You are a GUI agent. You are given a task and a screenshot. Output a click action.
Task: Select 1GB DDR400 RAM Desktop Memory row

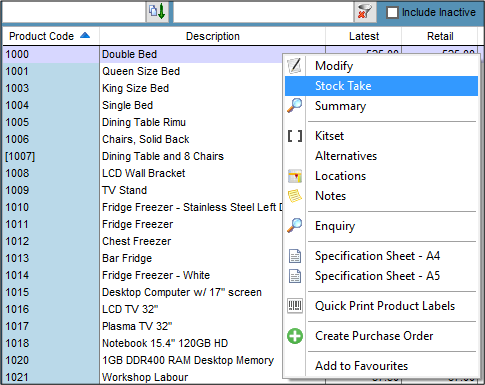(x=142, y=360)
